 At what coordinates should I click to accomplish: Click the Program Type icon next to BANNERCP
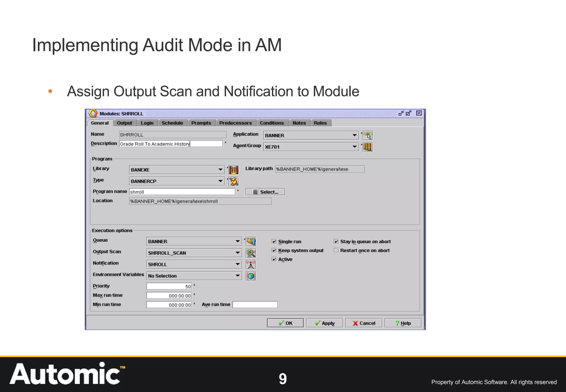point(234,181)
